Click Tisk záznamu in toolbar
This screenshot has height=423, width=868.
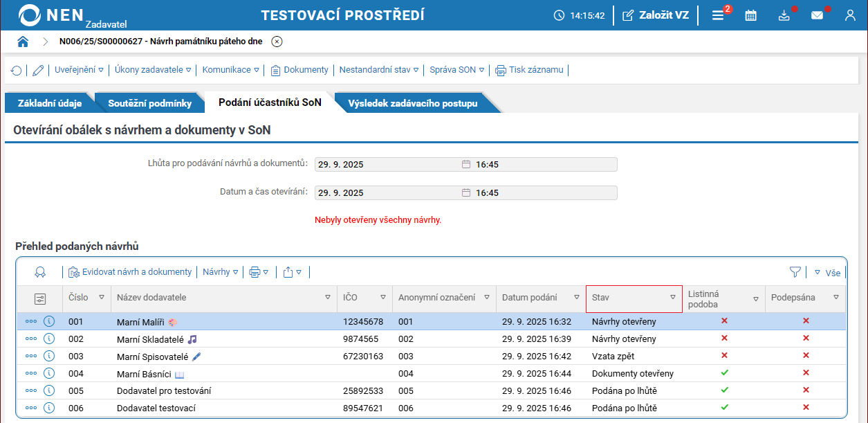point(529,70)
